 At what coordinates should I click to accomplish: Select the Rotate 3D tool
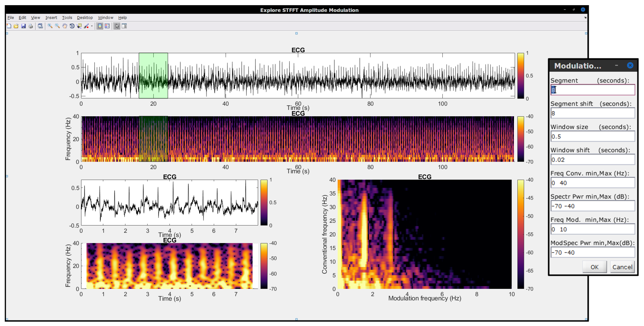point(72,26)
